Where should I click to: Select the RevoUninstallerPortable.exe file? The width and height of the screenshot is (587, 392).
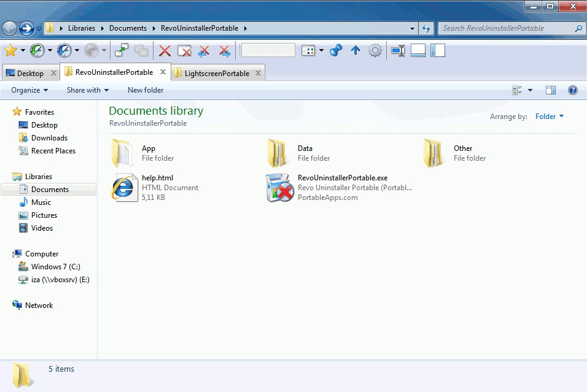click(339, 187)
